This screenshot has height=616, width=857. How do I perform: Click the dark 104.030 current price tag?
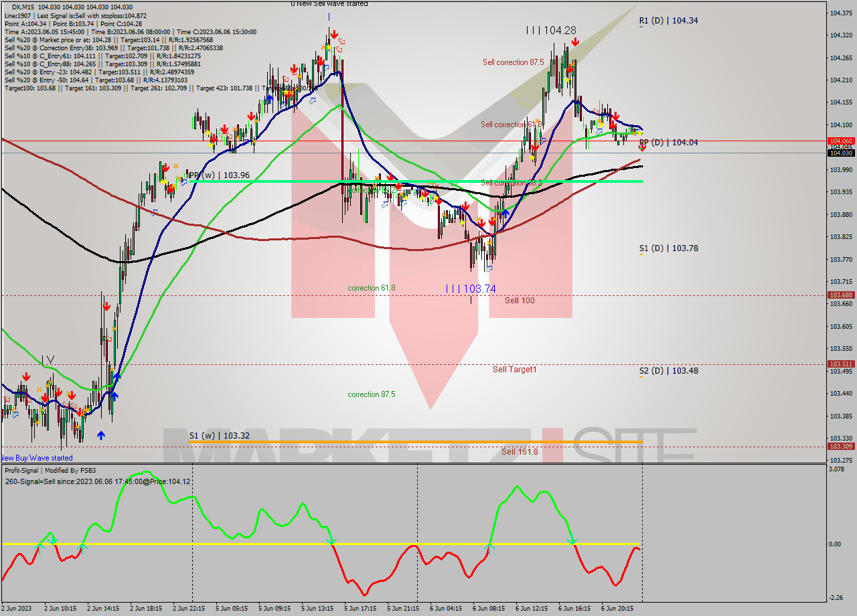[x=841, y=153]
